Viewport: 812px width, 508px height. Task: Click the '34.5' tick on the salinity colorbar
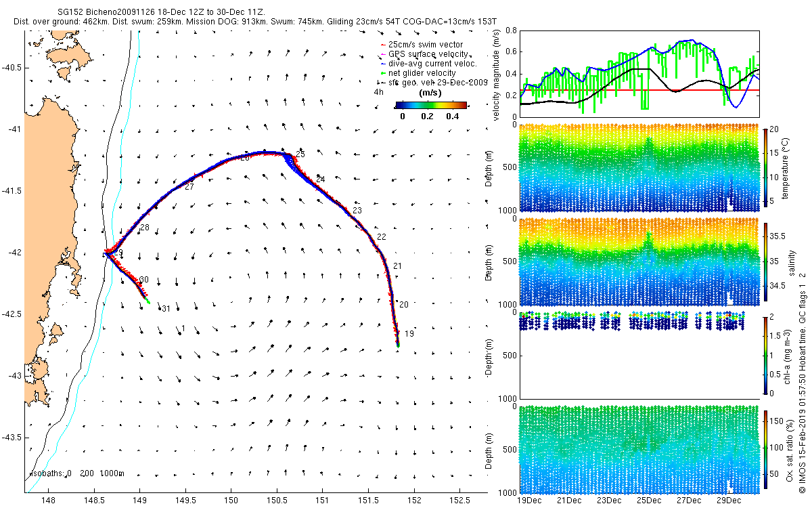[x=779, y=287]
